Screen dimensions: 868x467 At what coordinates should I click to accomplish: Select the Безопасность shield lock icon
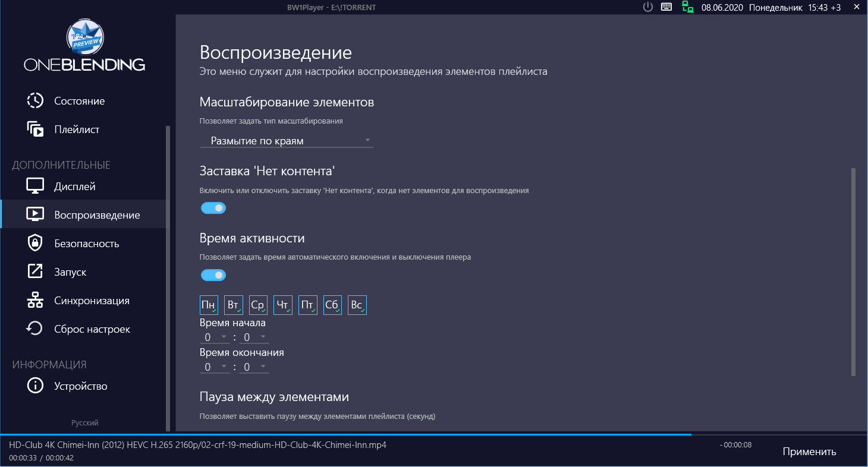coord(35,244)
